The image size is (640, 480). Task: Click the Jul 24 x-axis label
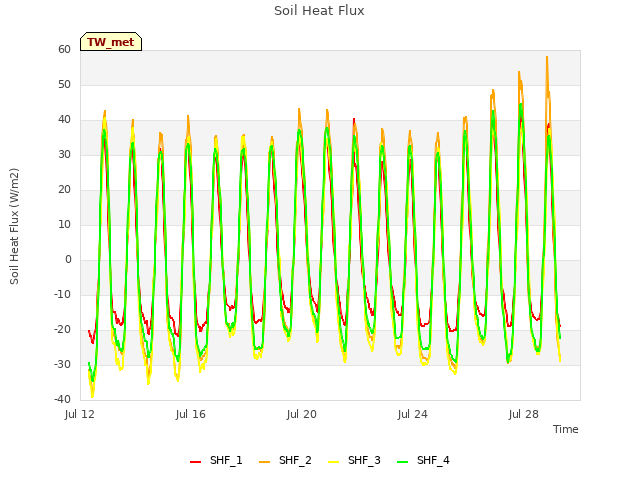coord(413,414)
